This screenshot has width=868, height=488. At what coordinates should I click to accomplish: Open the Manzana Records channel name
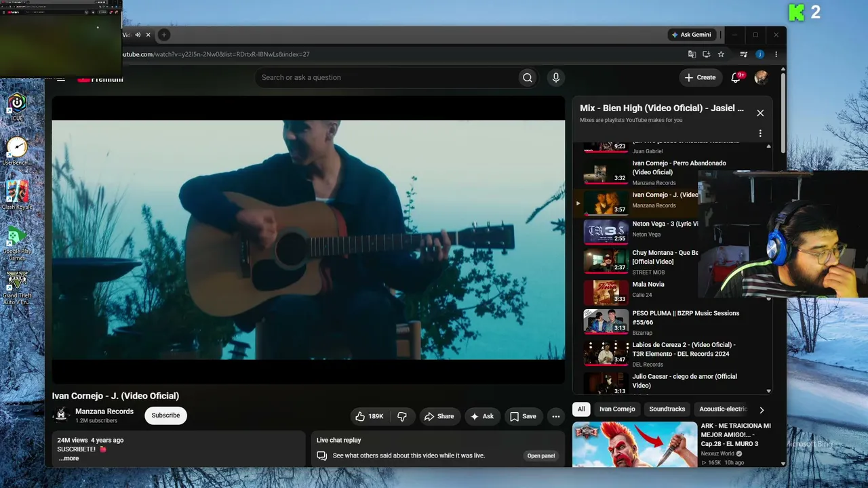[104, 411]
